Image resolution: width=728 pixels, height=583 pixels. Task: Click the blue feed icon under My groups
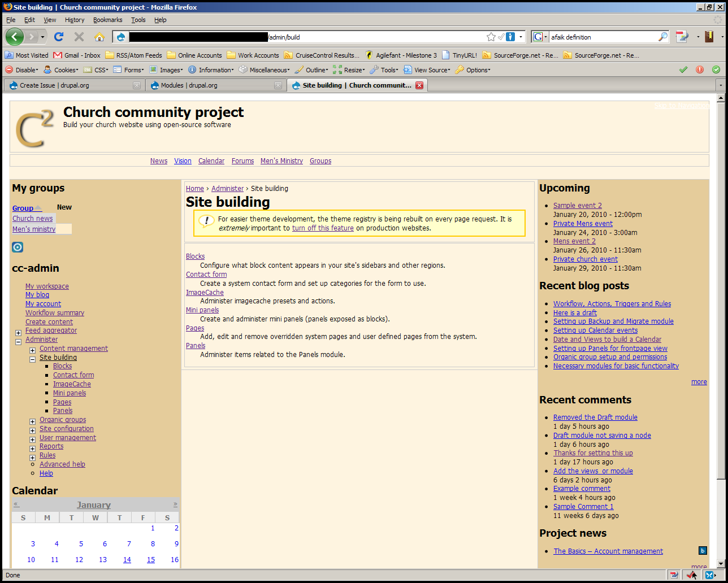point(18,247)
